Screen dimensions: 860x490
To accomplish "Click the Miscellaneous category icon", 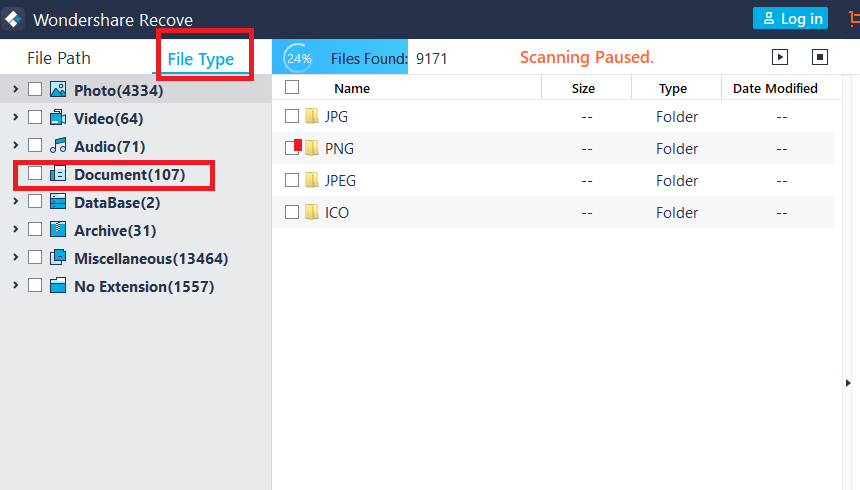I will 58,257.
